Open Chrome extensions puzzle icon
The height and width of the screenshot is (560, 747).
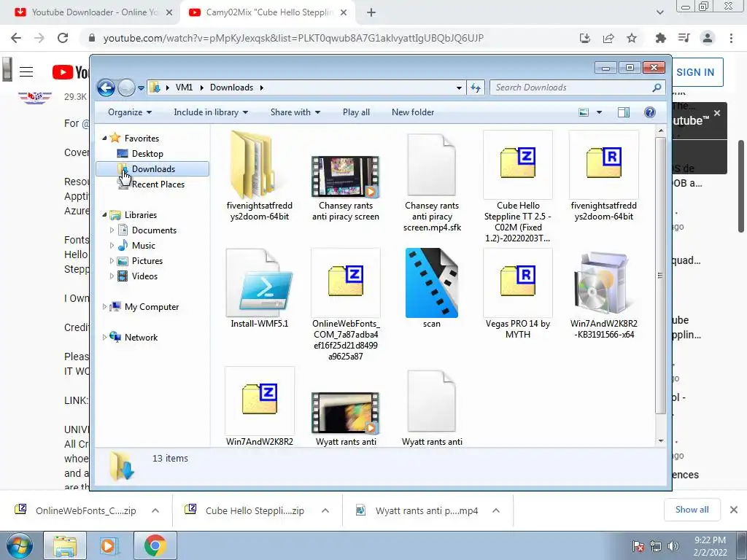[x=660, y=38]
